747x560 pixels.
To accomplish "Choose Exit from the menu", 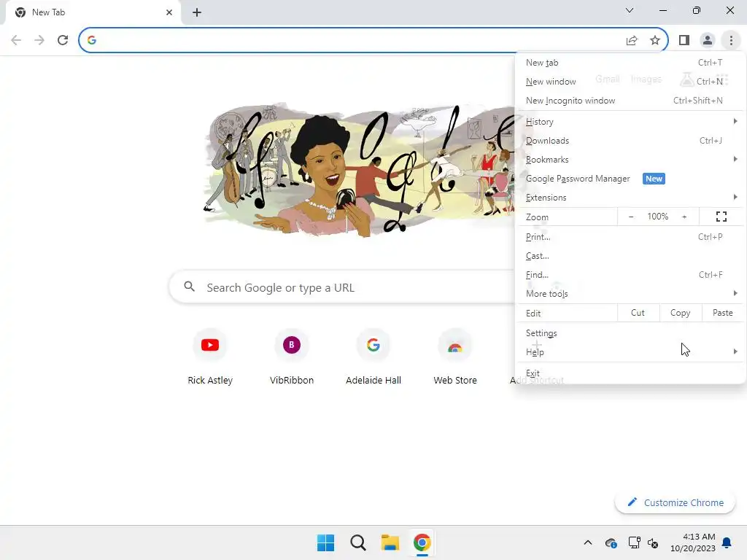I will [x=630, y=373].
